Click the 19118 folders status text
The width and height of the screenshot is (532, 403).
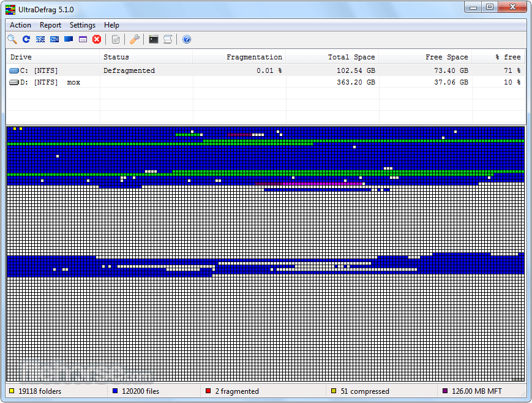tap(40, 391)
